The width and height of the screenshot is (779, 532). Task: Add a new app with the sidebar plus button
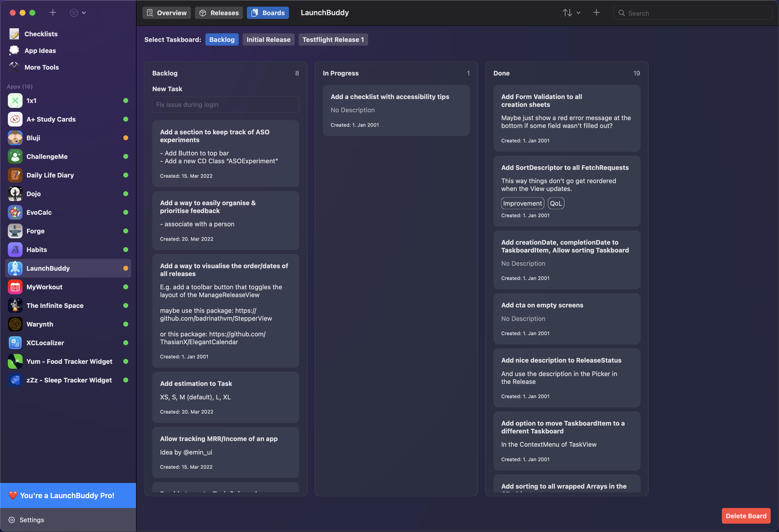(x=53, y=13)
